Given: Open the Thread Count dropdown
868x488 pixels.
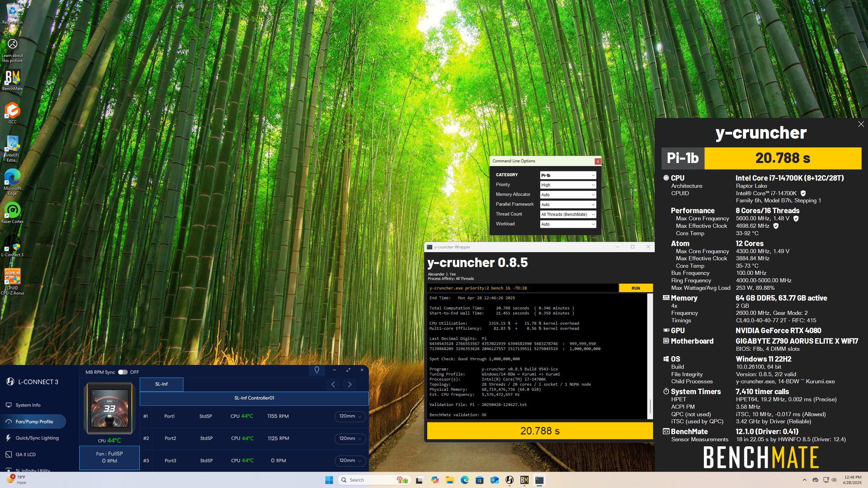Looking at the screenshot, I should click(x=568, y=215).
